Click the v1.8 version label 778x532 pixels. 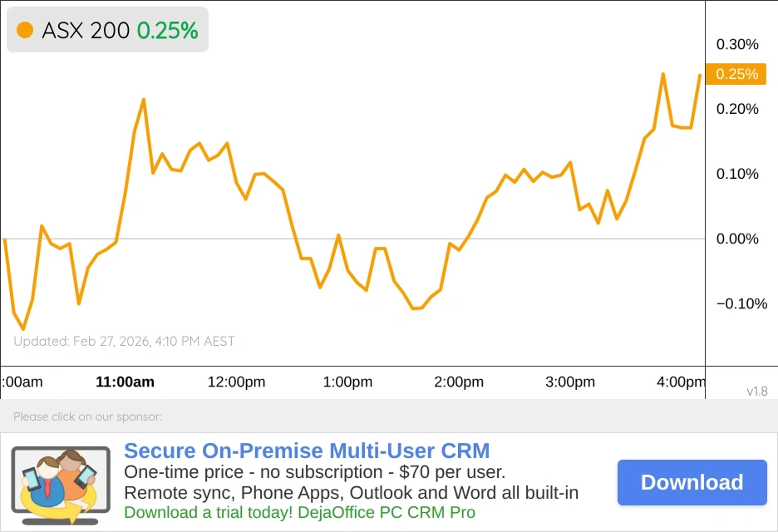(756, 391)
